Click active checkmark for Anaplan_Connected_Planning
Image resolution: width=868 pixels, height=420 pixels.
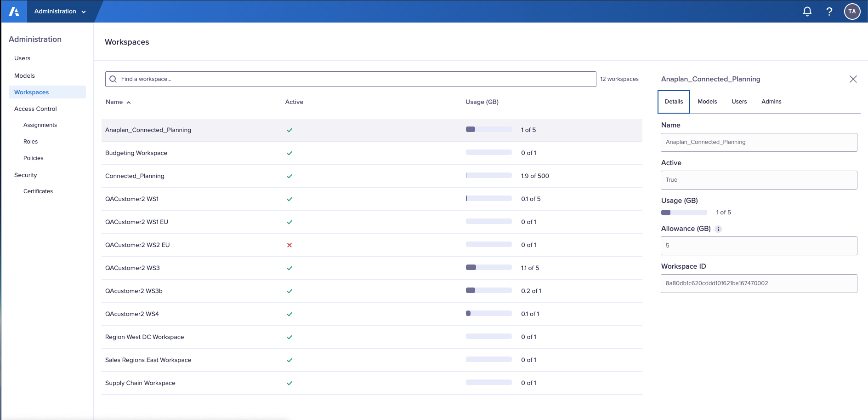[289, 130]
